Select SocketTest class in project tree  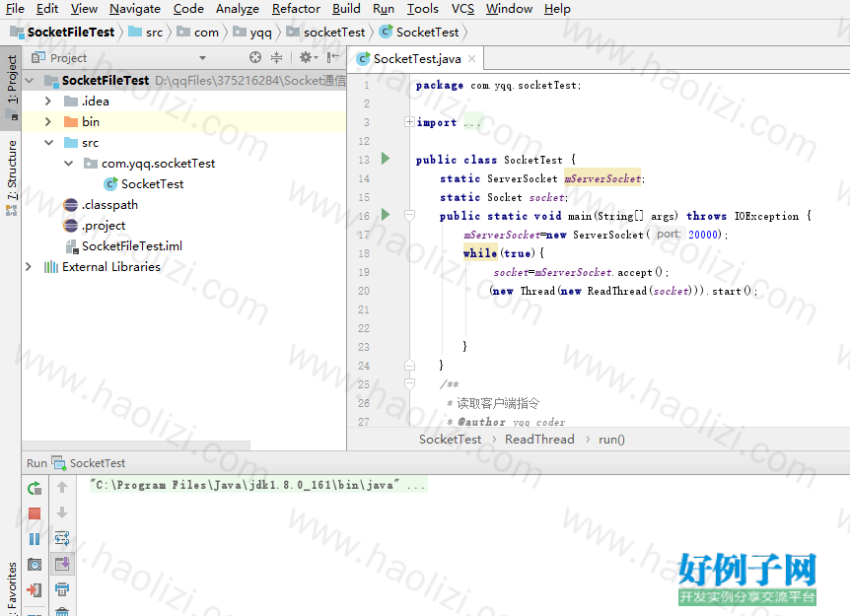144,184
